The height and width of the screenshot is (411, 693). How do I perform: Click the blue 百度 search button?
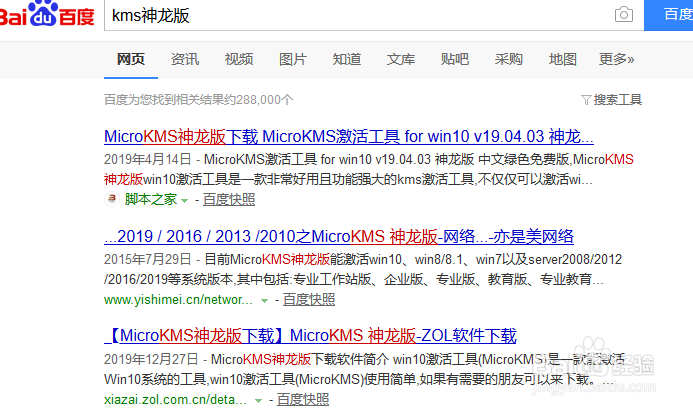click(668, 15)
